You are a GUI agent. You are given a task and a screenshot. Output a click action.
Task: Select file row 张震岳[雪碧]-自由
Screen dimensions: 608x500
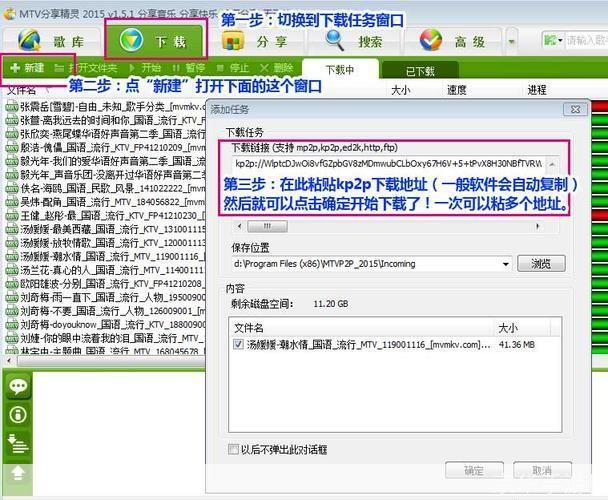105,106
